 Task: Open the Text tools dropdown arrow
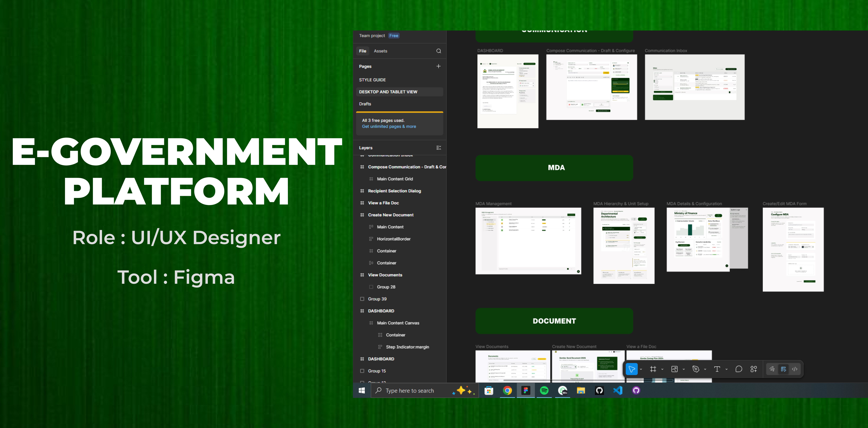coord(726,369)
